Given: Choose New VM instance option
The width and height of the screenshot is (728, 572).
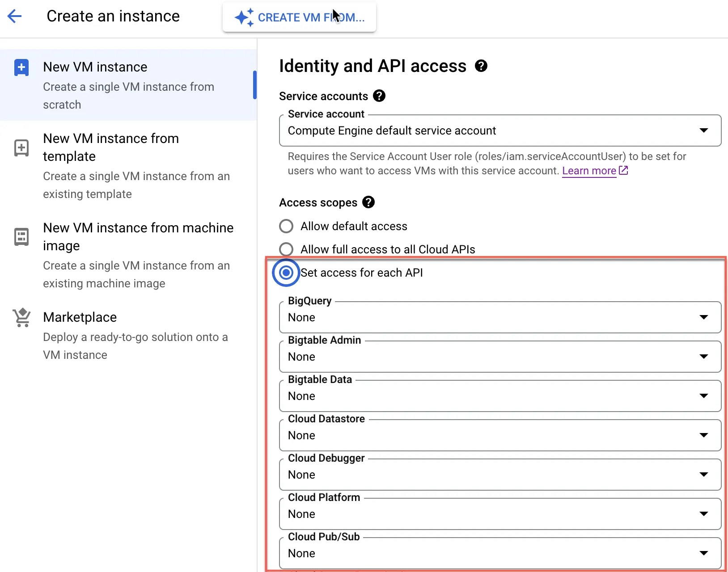Looking at the screenshot, I should [128, 85].
